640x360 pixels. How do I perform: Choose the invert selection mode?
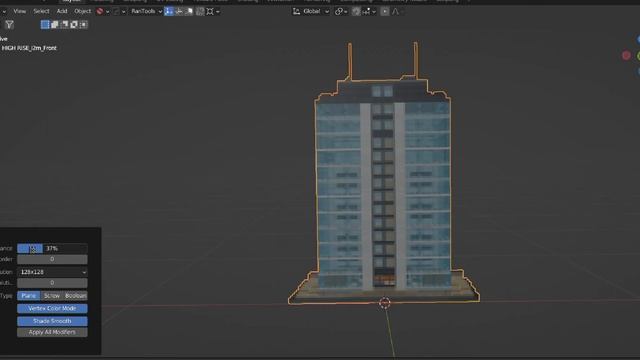click(x=74, y=24)
